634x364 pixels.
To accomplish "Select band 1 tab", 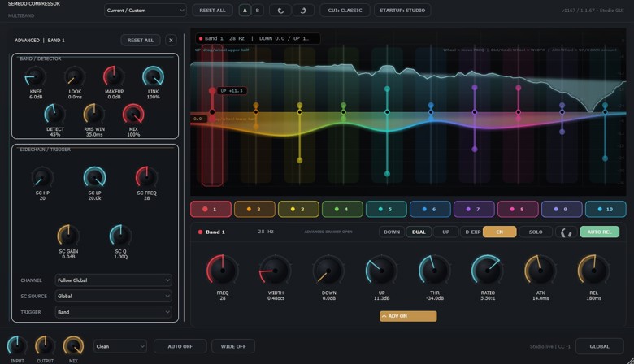I will point(211,210).
